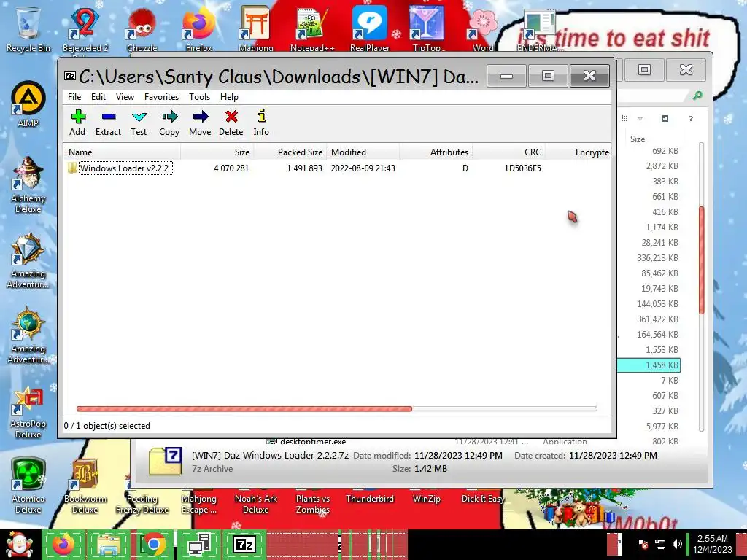This screenshot has width=747, height=560.
Task: Click the Extract toolbar icon
Action: click(108, 122)
